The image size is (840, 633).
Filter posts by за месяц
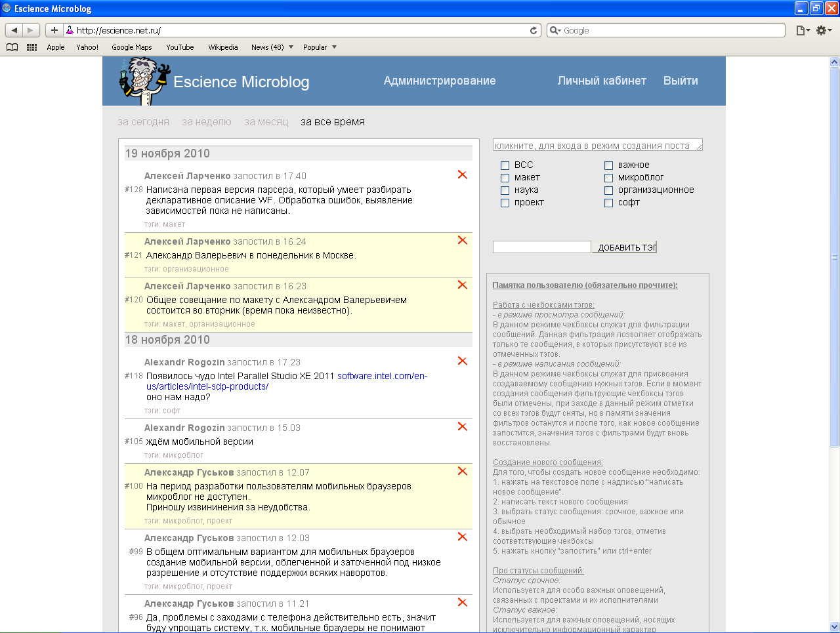coord(266,122)
